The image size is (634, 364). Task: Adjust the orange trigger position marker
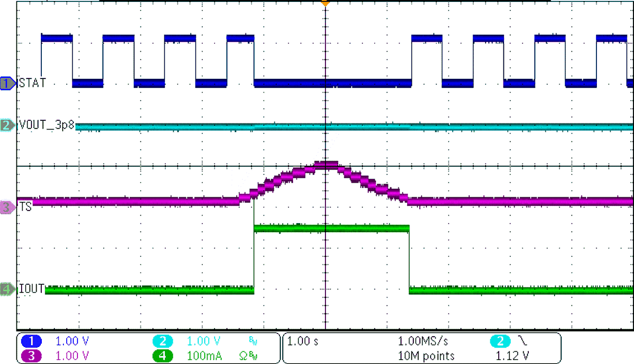pyautogui.click(x=325, y=4)
